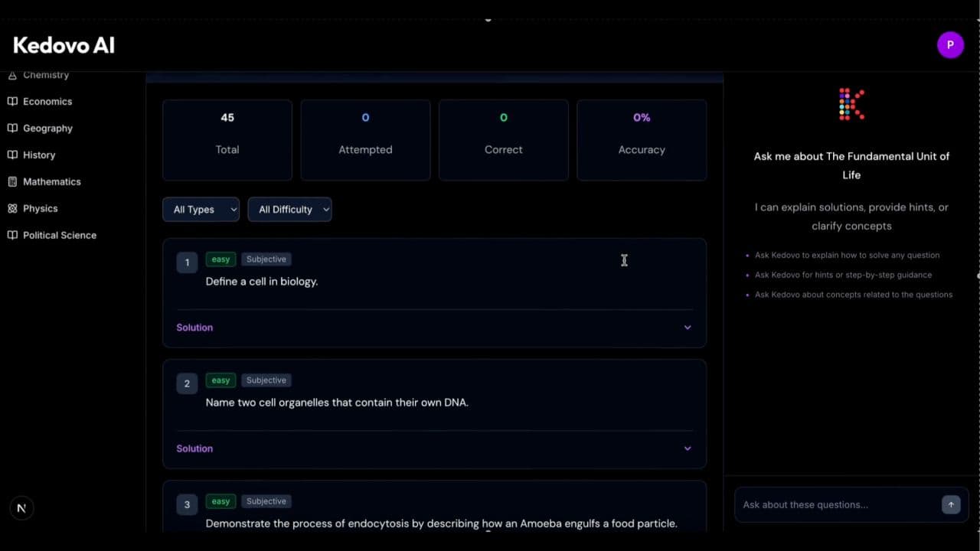Select the Mathematics calculator icon
980x551 pixels.
(x=14, y=181)
